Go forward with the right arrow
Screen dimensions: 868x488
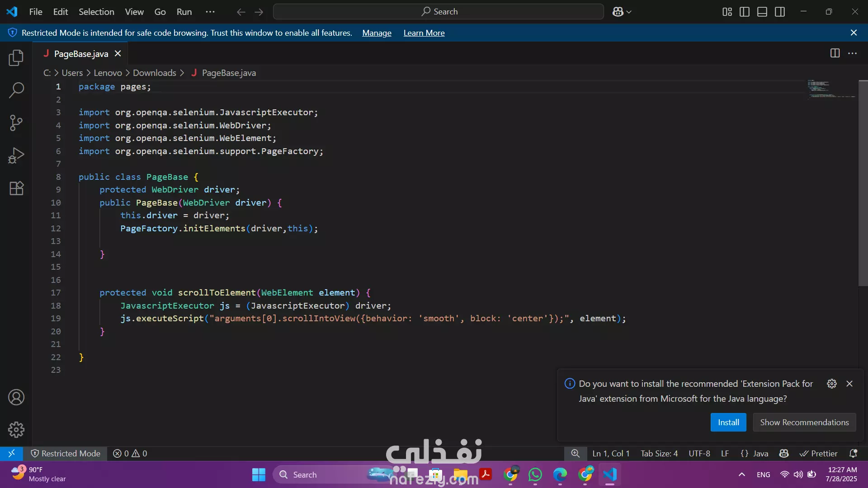259,12
